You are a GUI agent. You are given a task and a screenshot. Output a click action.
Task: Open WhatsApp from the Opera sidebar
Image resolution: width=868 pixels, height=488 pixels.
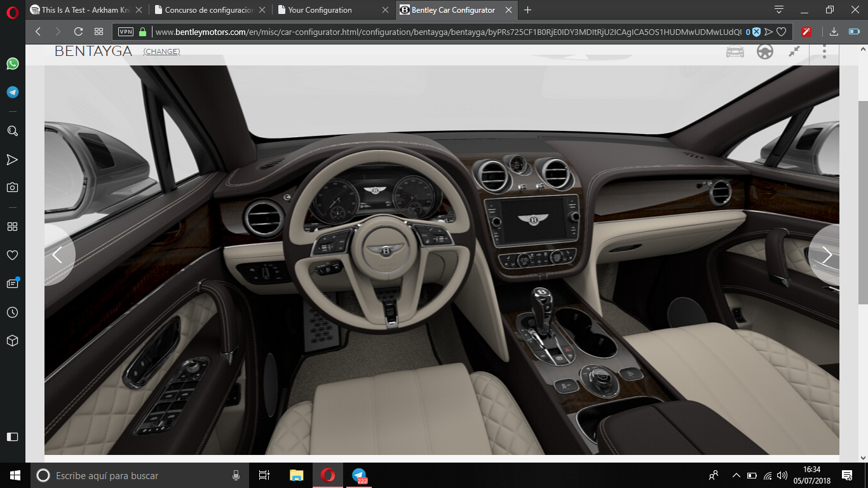click(x=12, y=64)
